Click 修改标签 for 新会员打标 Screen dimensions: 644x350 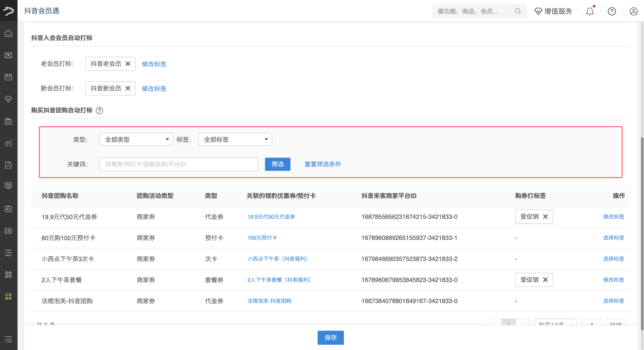pos(154,89)
